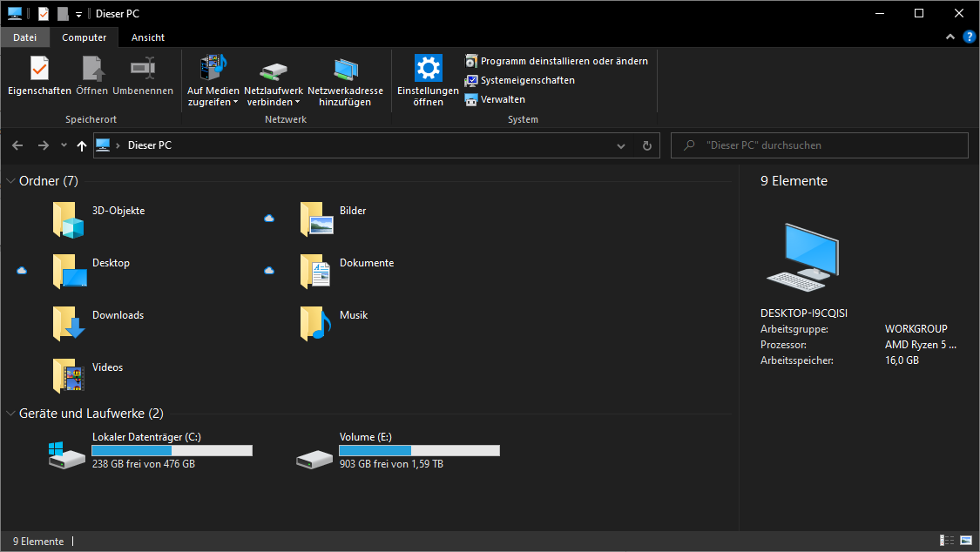Click quick access Properties icon in titlebar
The image size is (980, 552).
44,14
